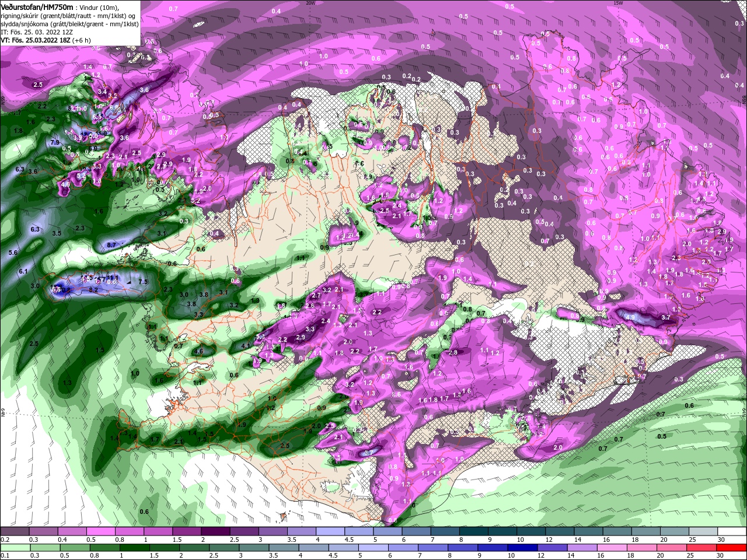Viewport: 747px width, 560px height.
Task: Click the 8.2 precipitation value on the map
Action: 93,289
